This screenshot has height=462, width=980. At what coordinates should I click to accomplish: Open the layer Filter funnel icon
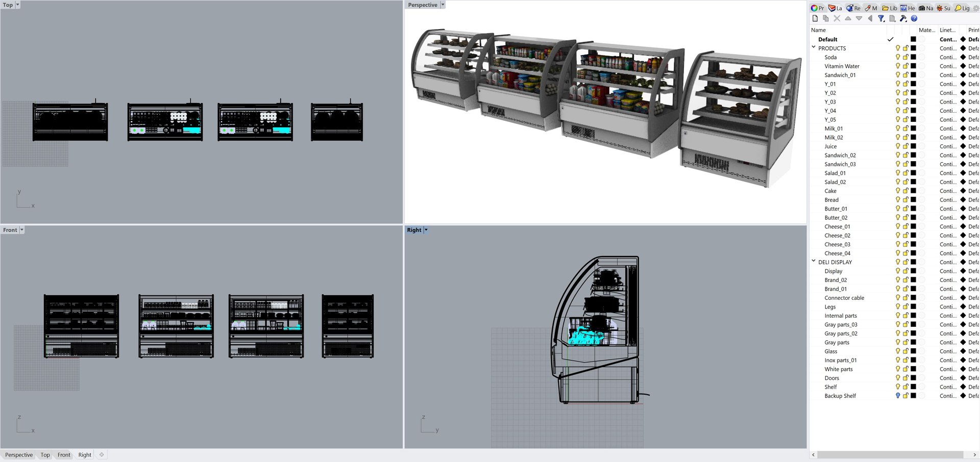(x=881, y=18)
